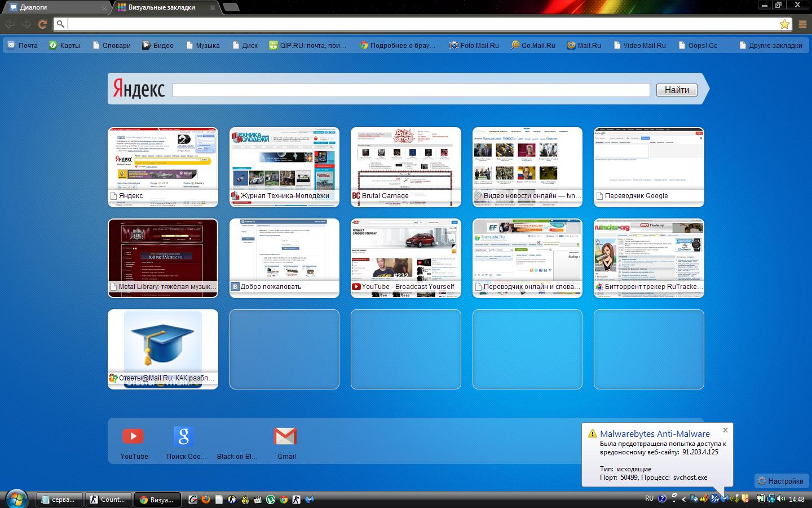This screenshot has width=812, height=508.
Task: Open the Gmail app icon
Action: tap(285, 443)
